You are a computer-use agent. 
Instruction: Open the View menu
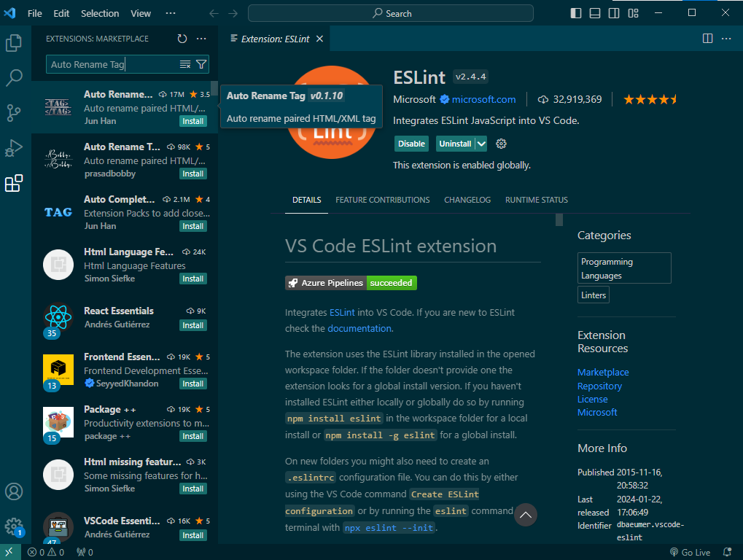click(x=141, y=13)
